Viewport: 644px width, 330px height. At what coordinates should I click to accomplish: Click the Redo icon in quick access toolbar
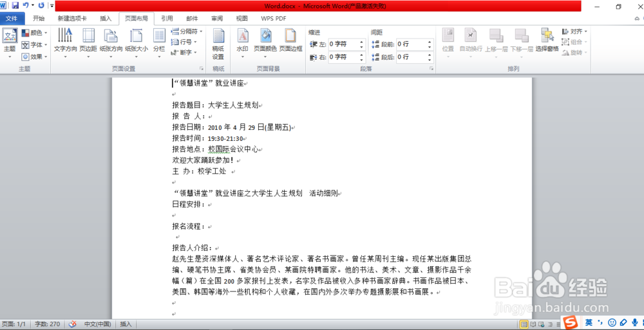[41, 6]
